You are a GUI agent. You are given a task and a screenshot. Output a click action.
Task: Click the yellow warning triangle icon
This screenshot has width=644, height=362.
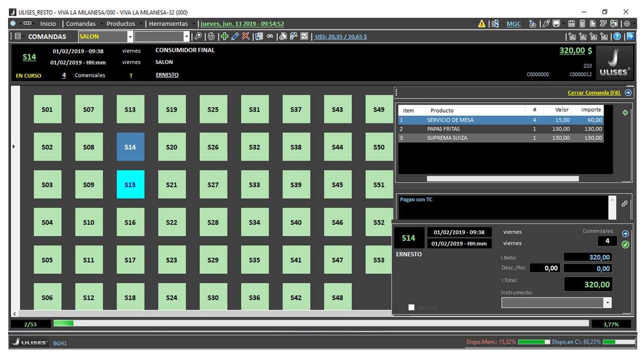point(481,24)
